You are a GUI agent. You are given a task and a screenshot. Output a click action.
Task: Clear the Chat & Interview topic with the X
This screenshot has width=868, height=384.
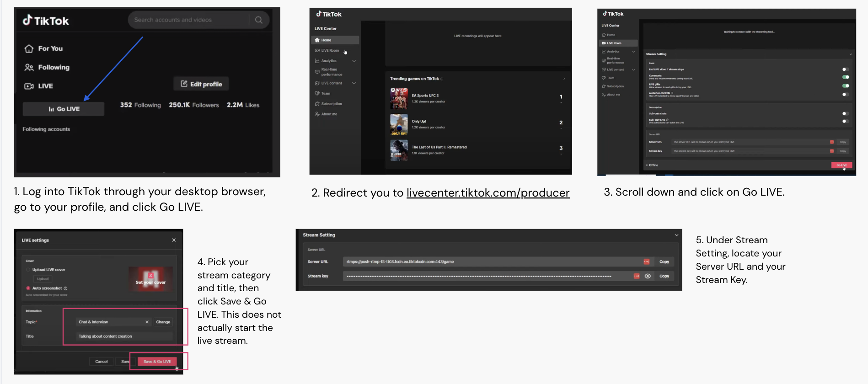147,322
